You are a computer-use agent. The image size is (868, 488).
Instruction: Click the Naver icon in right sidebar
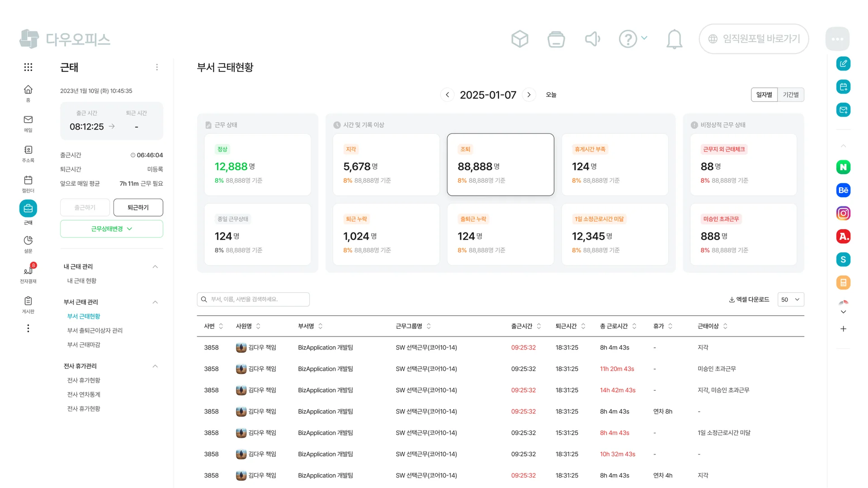(843, 167)
